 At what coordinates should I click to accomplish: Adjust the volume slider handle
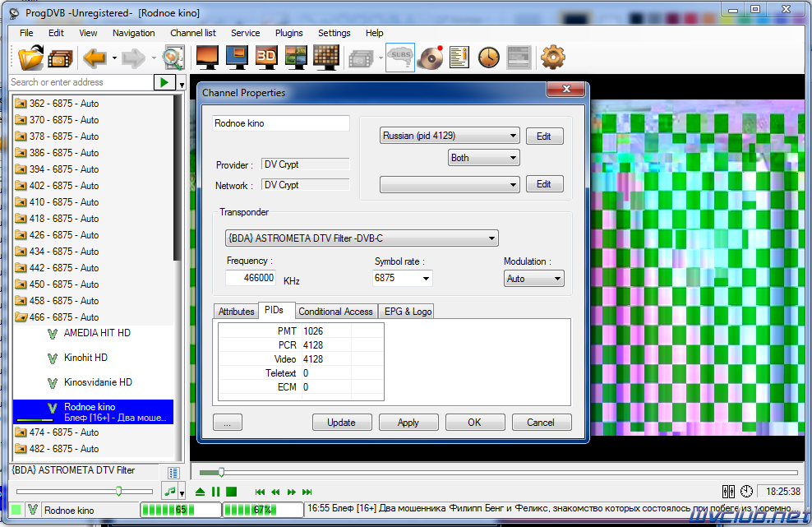pyautogui.click(x=118, y=492)
